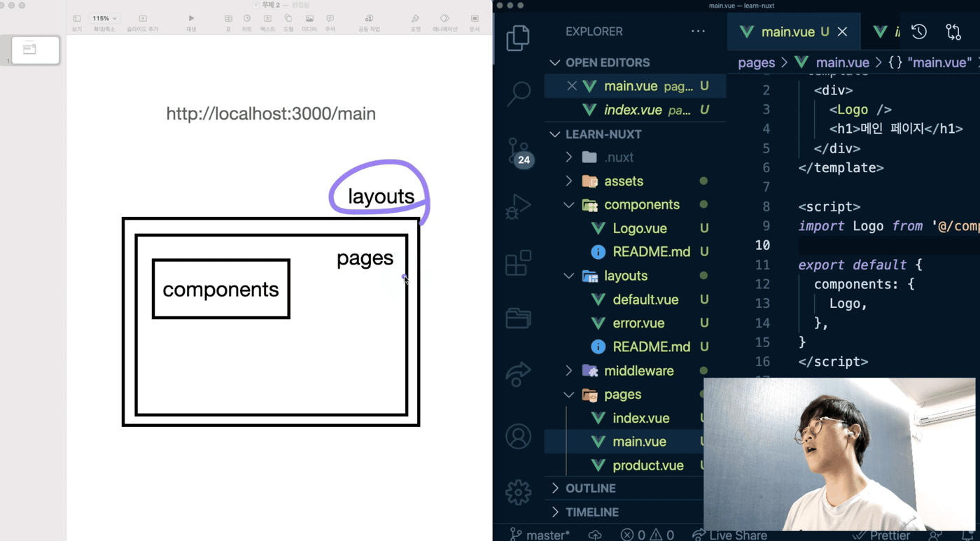Viewport: 980px width, 541px height.
Task: Select slide 1 thumbnail in Keynote navigator
Action: point(36,50)
